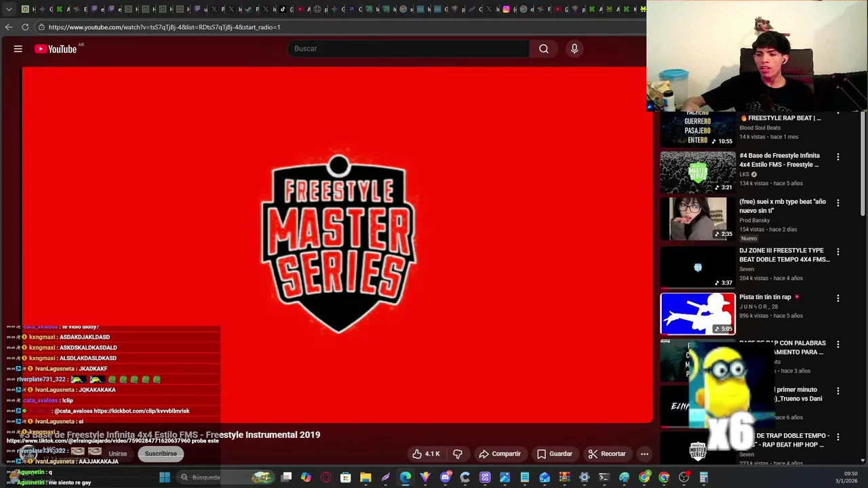
Task: View site info icon beside the URL
Action: pos(41,27)
